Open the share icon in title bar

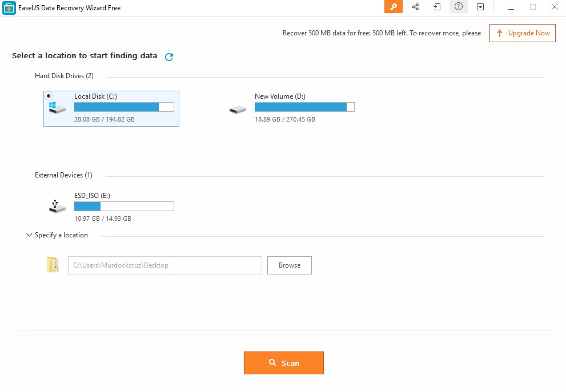[415, 7]
